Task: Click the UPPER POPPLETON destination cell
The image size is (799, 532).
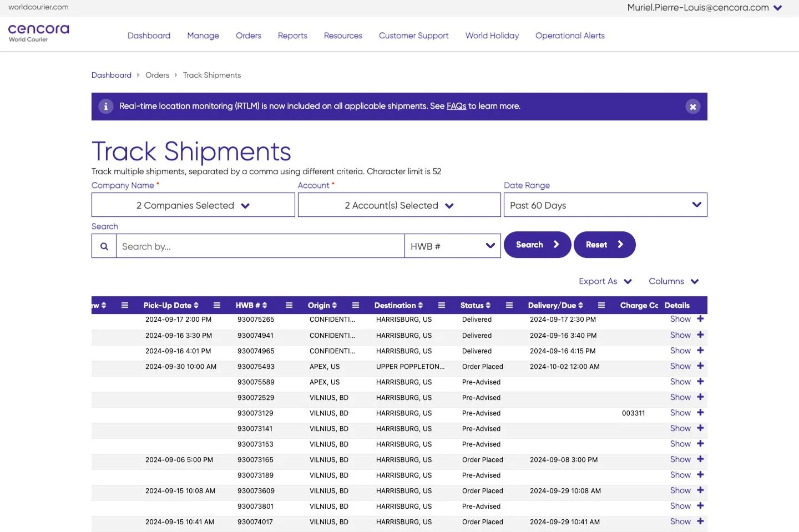Action: point(410,367)
